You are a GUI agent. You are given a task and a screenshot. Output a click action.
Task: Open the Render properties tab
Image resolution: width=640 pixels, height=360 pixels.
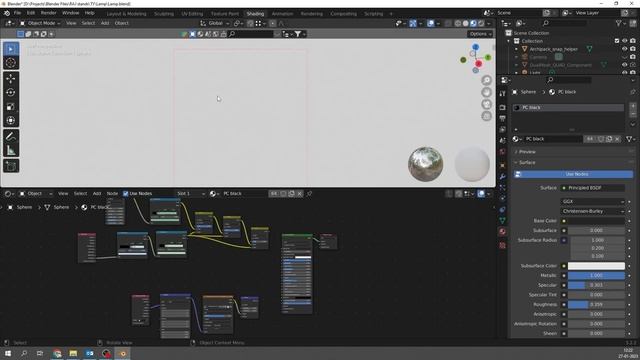click(502, 107)
